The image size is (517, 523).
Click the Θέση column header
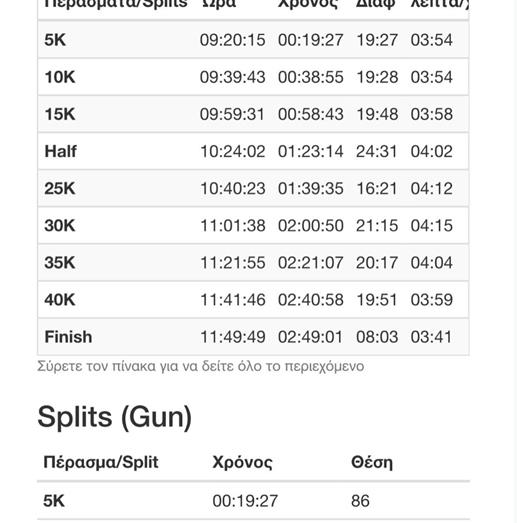(372, 462)
